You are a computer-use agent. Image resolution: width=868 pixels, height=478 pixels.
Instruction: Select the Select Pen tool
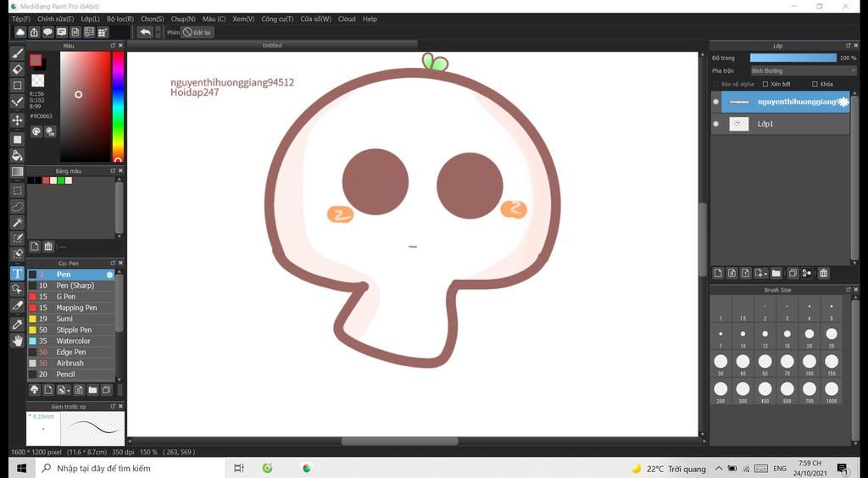(17, 238)
